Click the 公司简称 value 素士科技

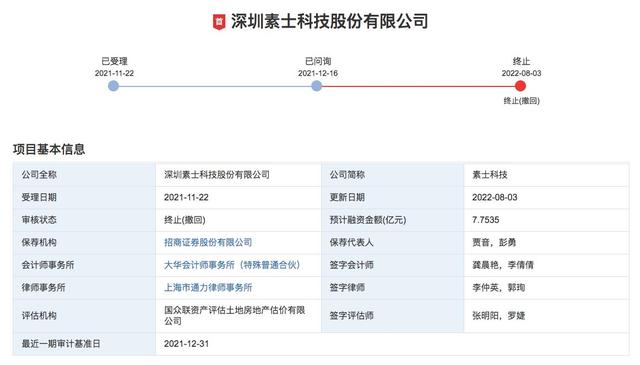click(x=490, y=175)
